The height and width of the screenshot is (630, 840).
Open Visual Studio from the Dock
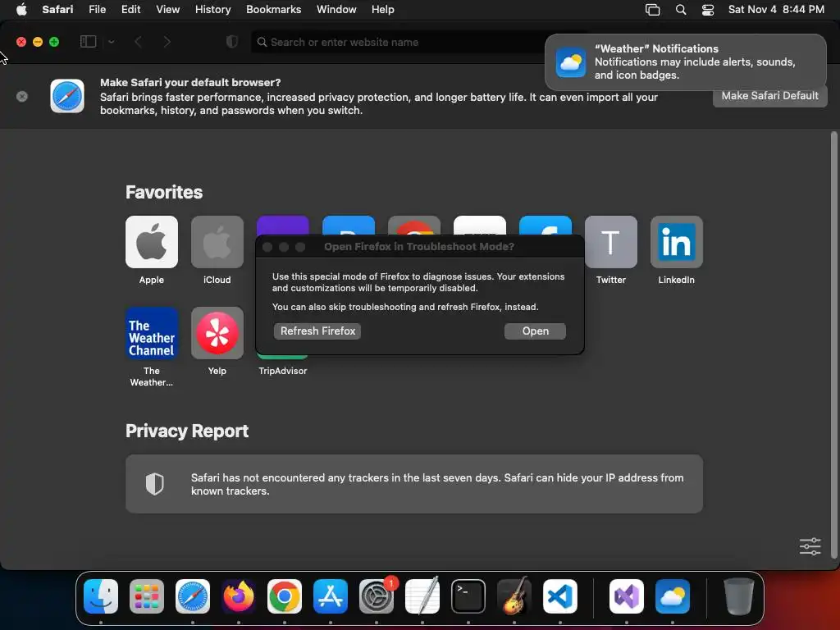click(626, 596)
